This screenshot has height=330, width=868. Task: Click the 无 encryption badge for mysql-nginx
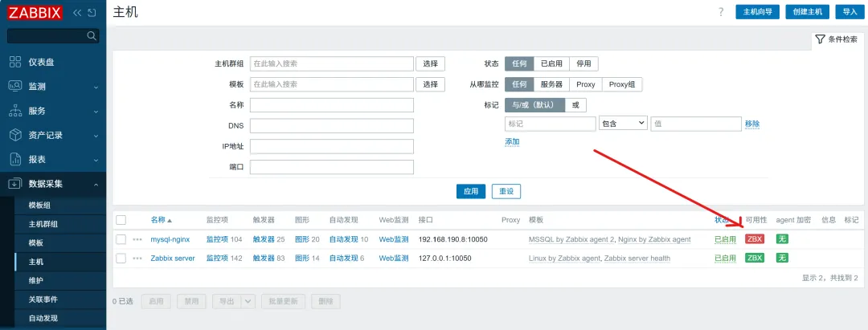782,239
